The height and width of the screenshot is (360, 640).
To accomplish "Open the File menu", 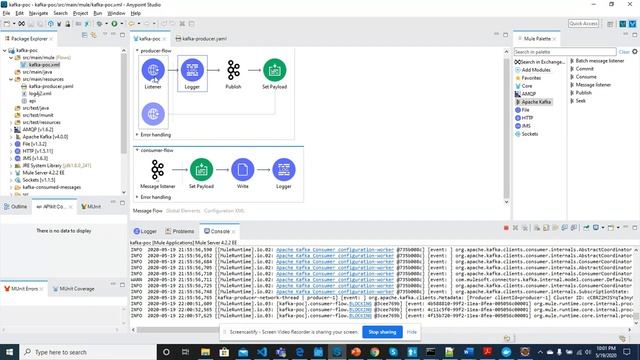I will [6, 13].
